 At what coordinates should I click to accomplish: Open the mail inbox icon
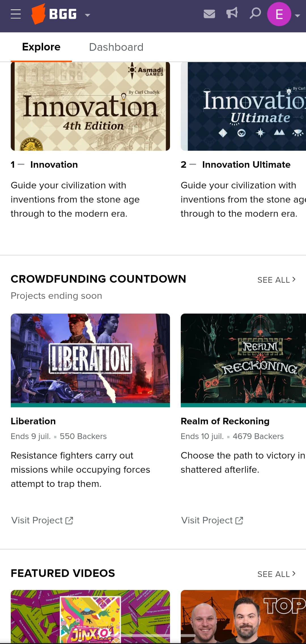point(209,14)
